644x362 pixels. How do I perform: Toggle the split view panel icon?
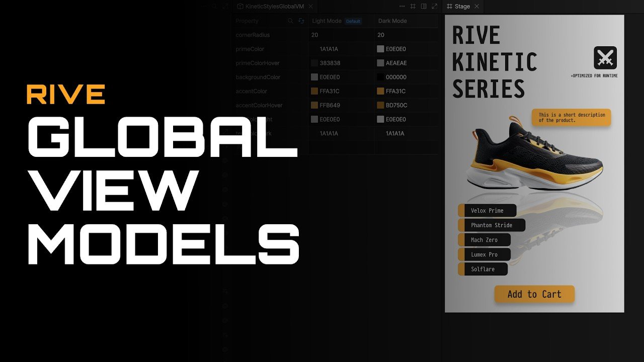(424, 7)
